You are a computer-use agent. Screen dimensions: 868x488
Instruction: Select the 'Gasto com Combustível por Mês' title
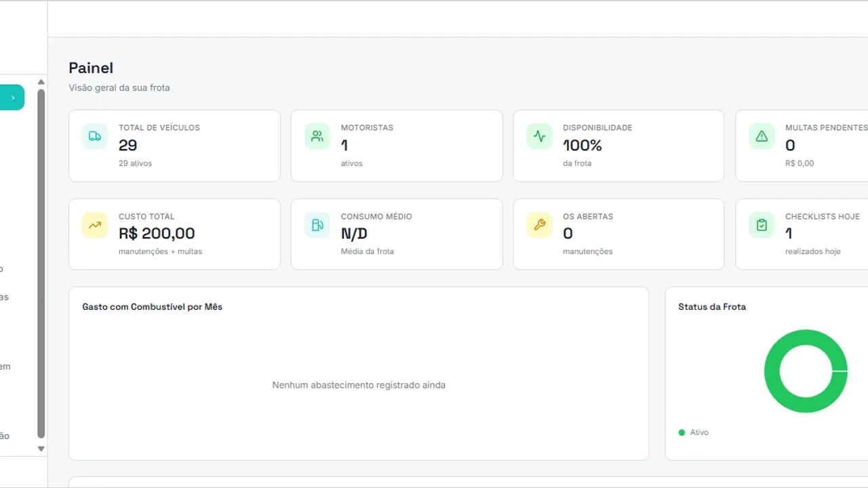click(x=153, y=307)
